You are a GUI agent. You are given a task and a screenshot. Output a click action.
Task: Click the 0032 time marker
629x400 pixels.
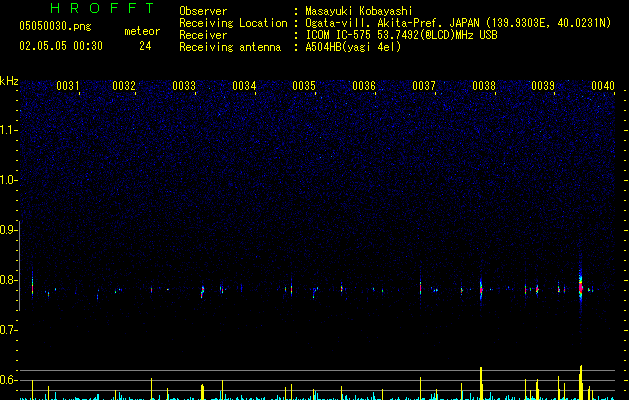click(124, 85)
